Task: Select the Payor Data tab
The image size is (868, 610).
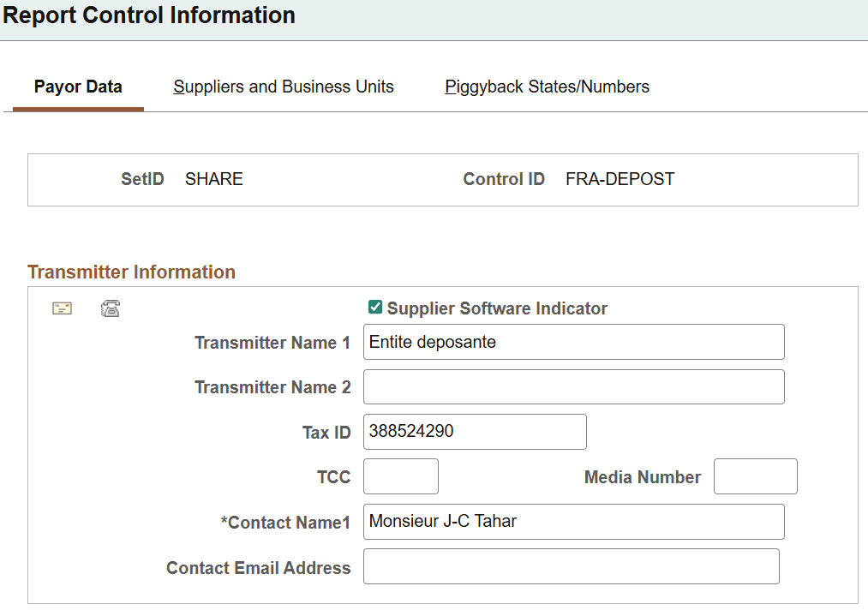Action: click(78, 87)
